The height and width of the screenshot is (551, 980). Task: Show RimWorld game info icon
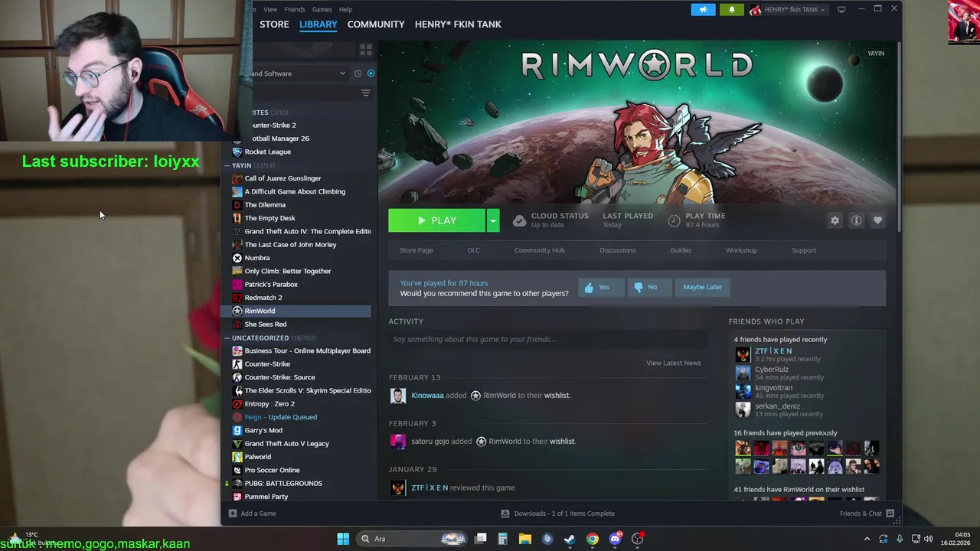tap(856, 220)
